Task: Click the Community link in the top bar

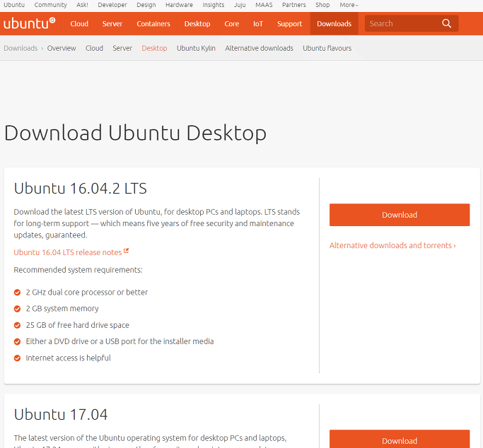Action: [x=50, y=5]
